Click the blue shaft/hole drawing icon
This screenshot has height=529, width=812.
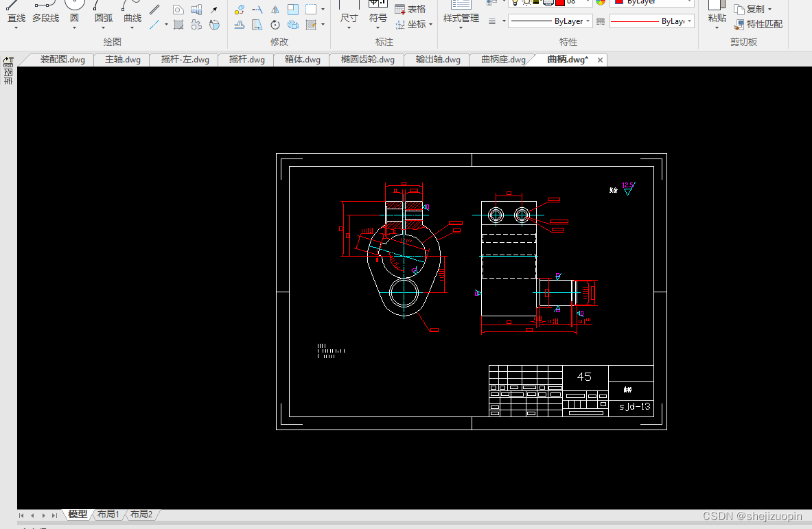tap(196, 10)
